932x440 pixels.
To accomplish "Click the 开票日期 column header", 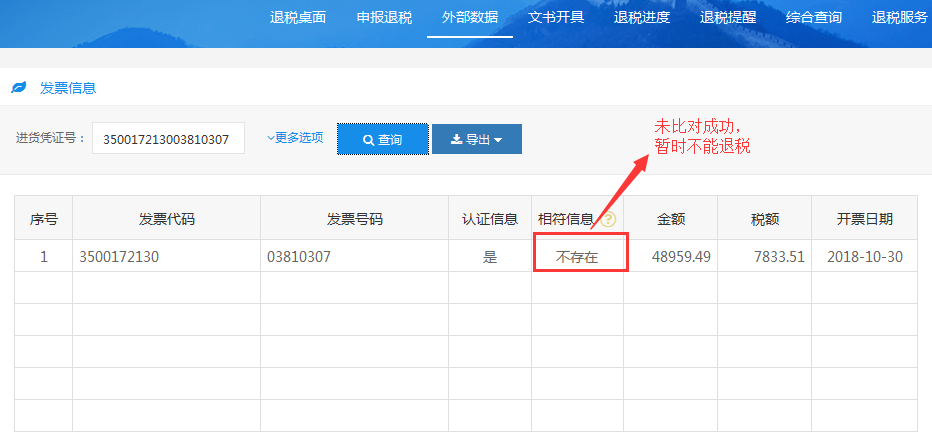I will 865,219.
